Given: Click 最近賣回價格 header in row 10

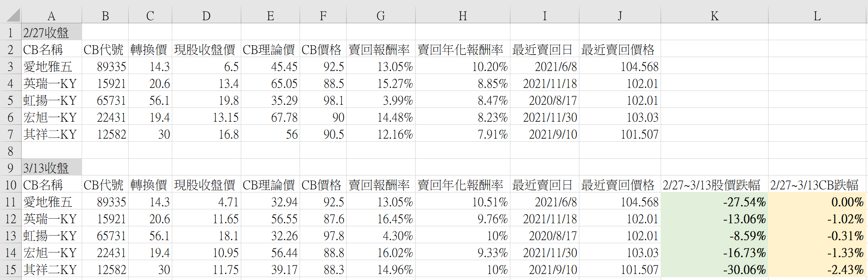Looking at the screenshot, I should click(x=620, y=185).
